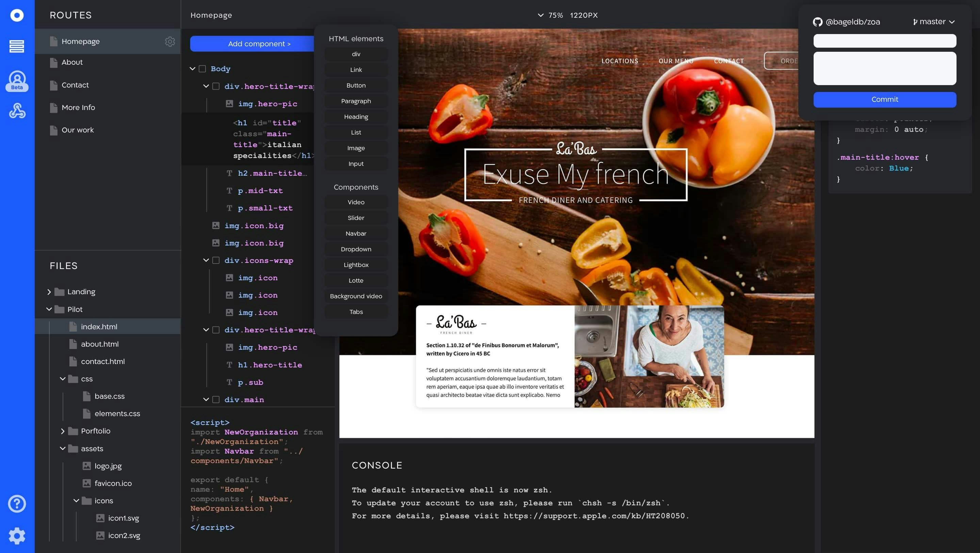Check the Body element checkbox
Screen dimensions: 980x553
pyautogui.click(x=202, y=69)
